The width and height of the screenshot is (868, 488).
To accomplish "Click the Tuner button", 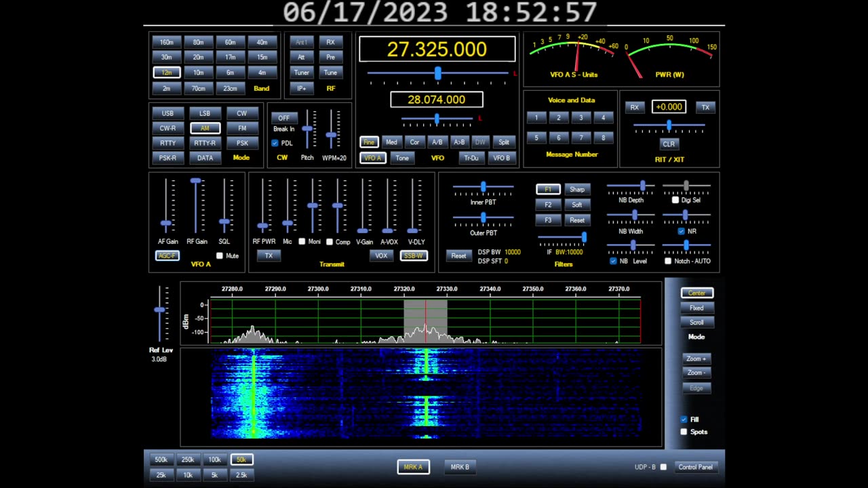I will [x=301, y=73].
